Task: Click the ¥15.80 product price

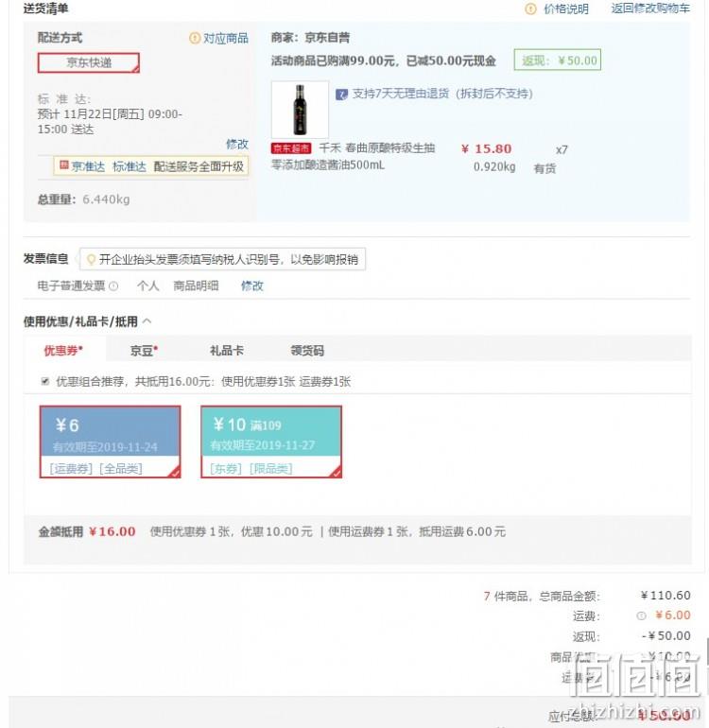Action: 487,149
